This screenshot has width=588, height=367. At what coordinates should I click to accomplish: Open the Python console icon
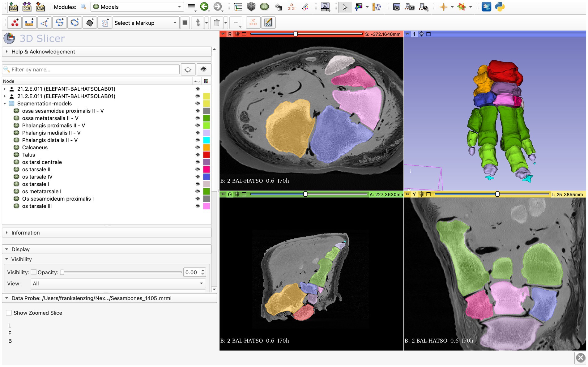click(500, 6)
